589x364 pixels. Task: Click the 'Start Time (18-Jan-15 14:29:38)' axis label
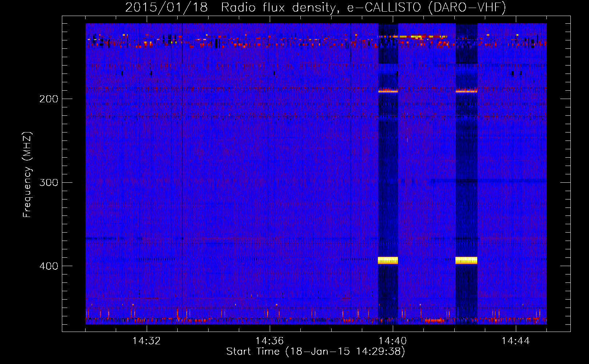pyautogui.click(x=316, y=352)
